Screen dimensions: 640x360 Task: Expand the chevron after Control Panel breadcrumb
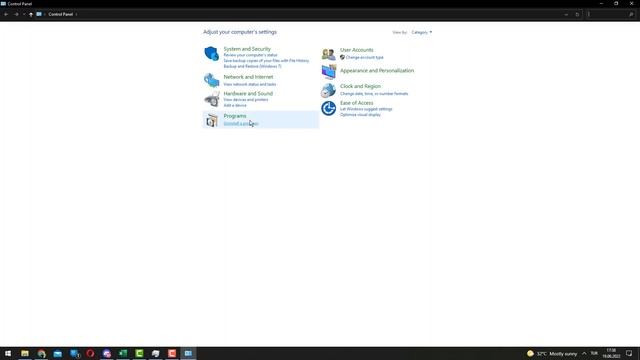[x=76, y=14]
